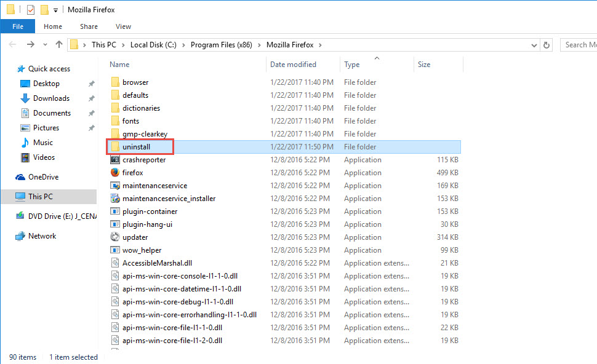Click Mozilla Firefox breadcrumb in address bar
This screenshot has width=597, height=364.
[x=290, y=45]
